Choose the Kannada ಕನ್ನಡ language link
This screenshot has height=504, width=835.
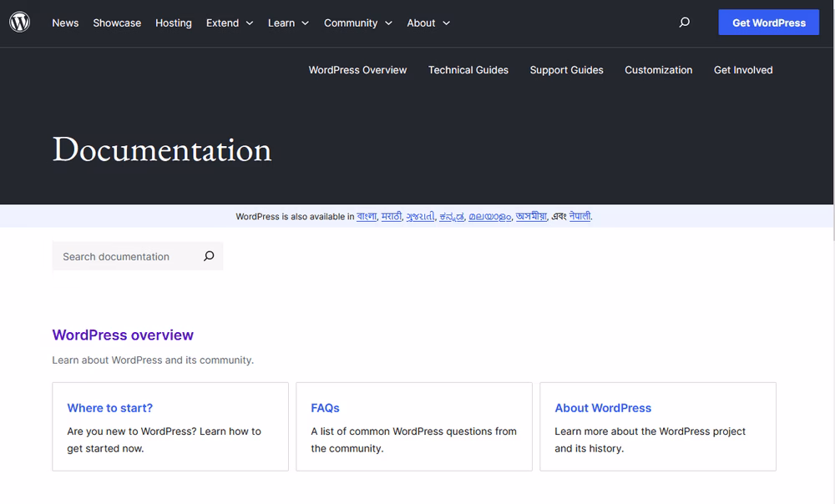point(452,216)
